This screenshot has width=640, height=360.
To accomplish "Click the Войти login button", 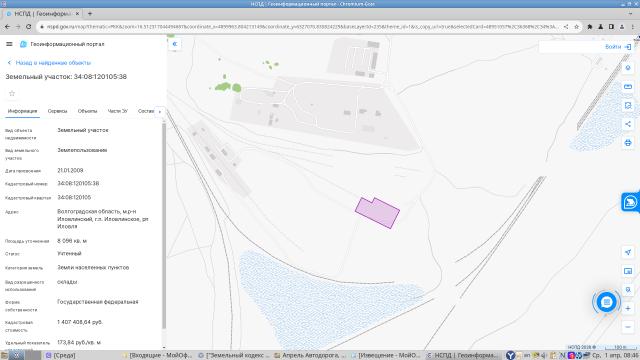I will coord(618,47).
